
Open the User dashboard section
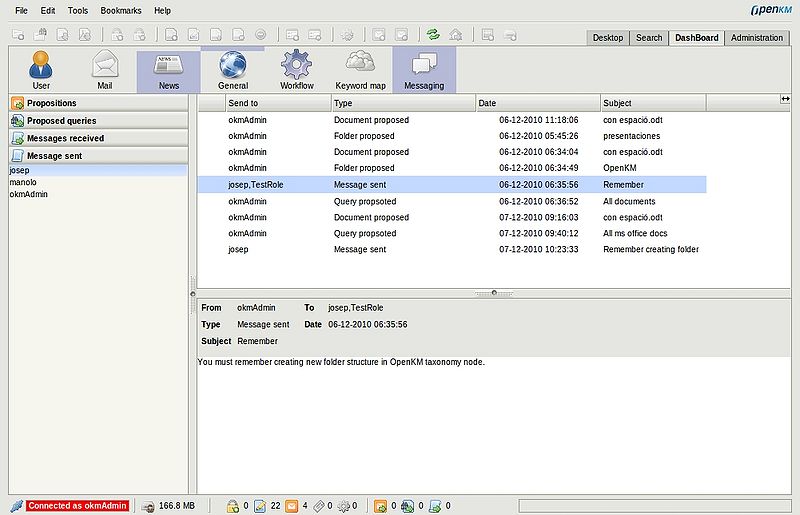41,70
